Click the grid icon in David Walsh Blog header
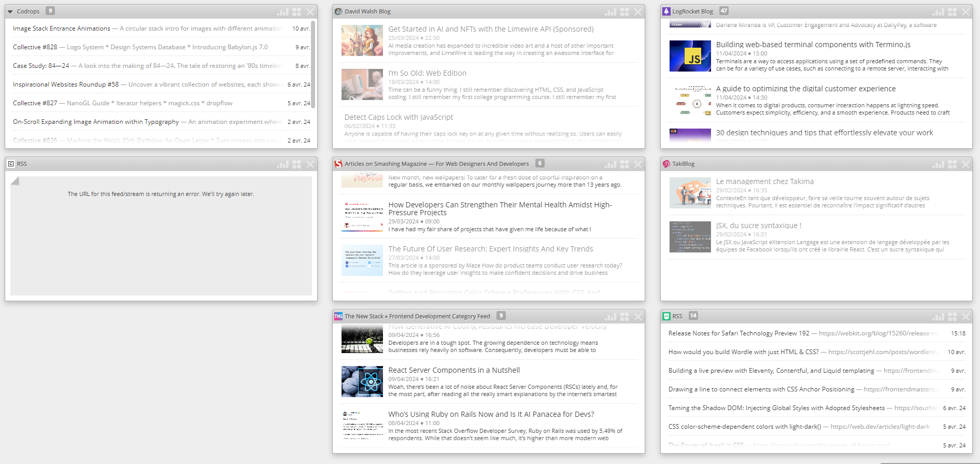980x464 pixels. click(624, 11)
